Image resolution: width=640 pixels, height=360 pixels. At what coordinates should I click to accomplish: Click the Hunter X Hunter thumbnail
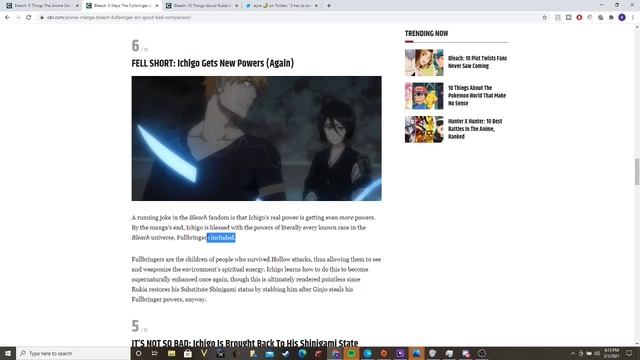click(424, 129)
